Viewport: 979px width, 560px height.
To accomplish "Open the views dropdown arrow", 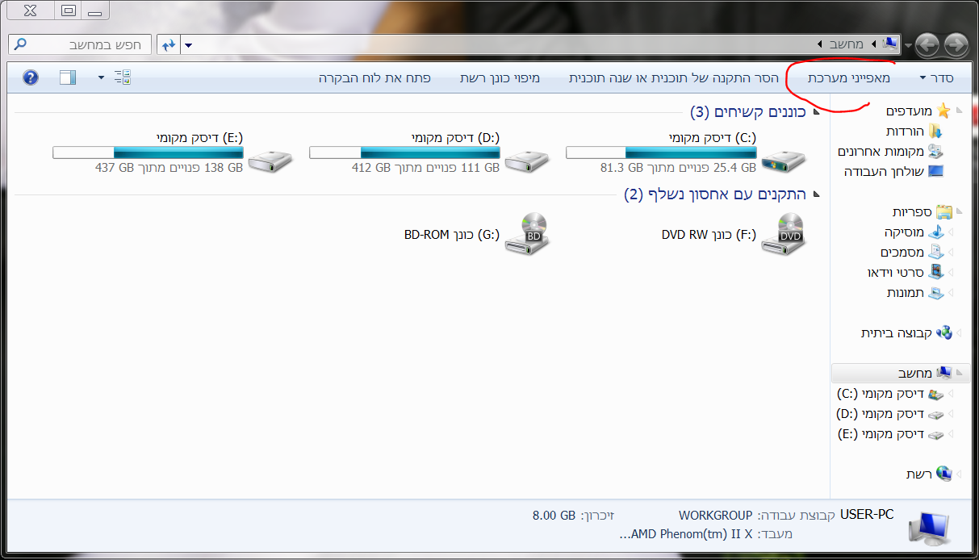I will tap(101, 77).
